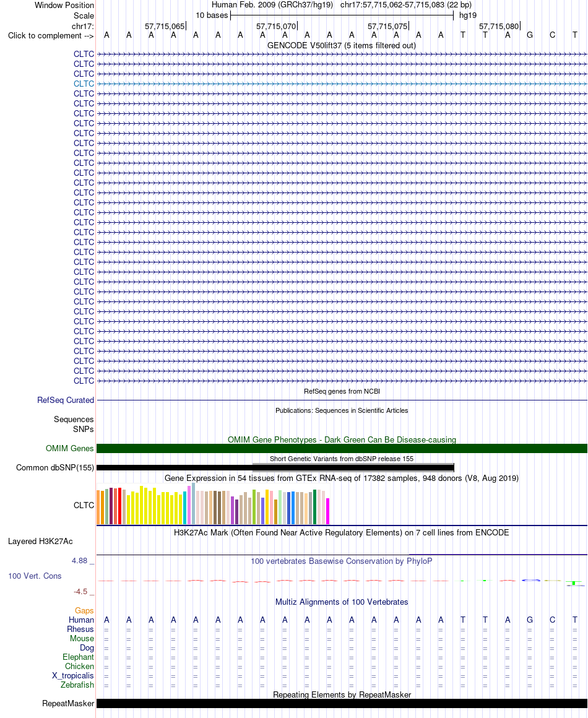The width and height of the screenshot is (588, 718).
Task: Select the Mouse alignment row label
Action: tap(82, 638)
